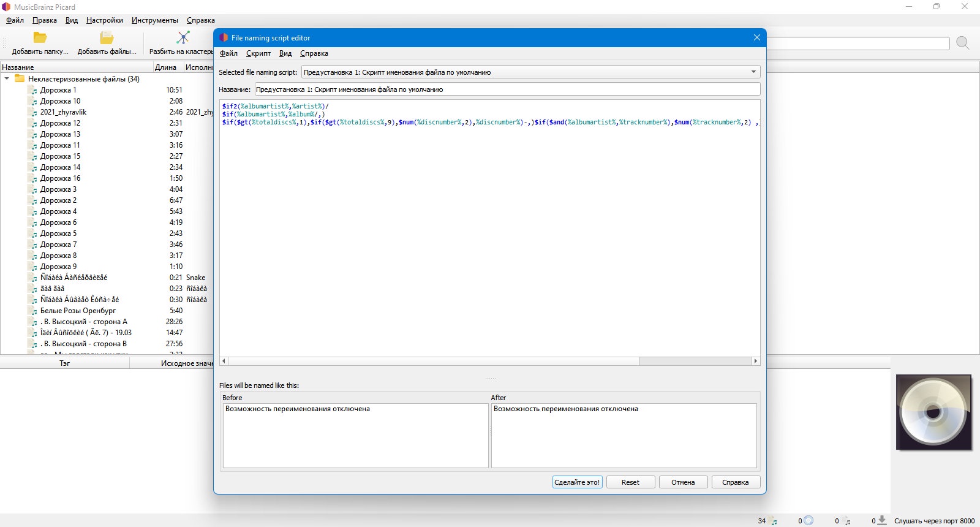The width and height of the screenshot is (980, 527).
Task: Open the Настройки menu
Action: click(105, 20)
